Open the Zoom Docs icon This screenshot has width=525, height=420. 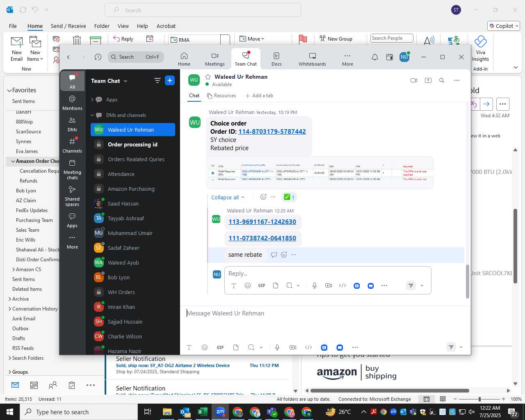coord(276,59)
